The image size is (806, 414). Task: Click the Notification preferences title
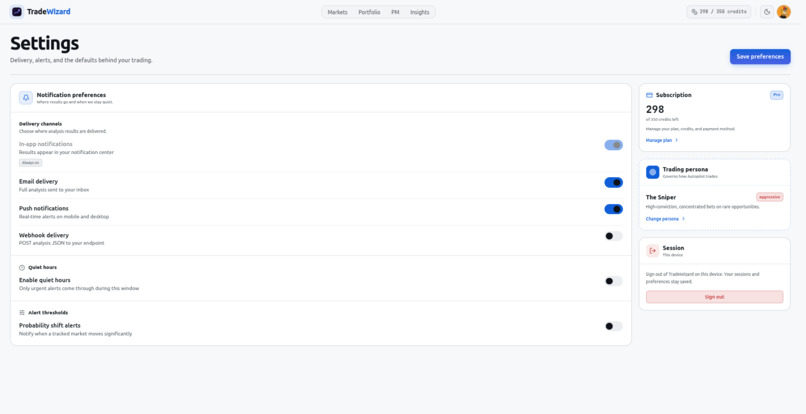(71, 95)
